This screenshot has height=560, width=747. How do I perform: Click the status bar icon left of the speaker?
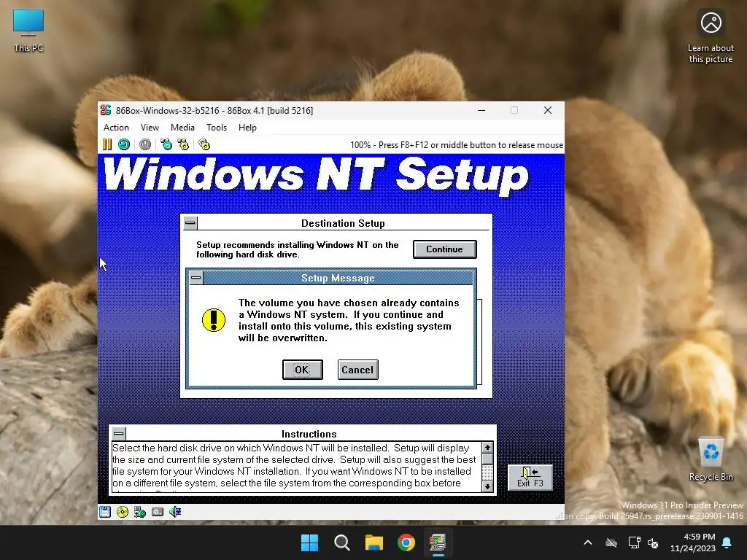(158, 512)
